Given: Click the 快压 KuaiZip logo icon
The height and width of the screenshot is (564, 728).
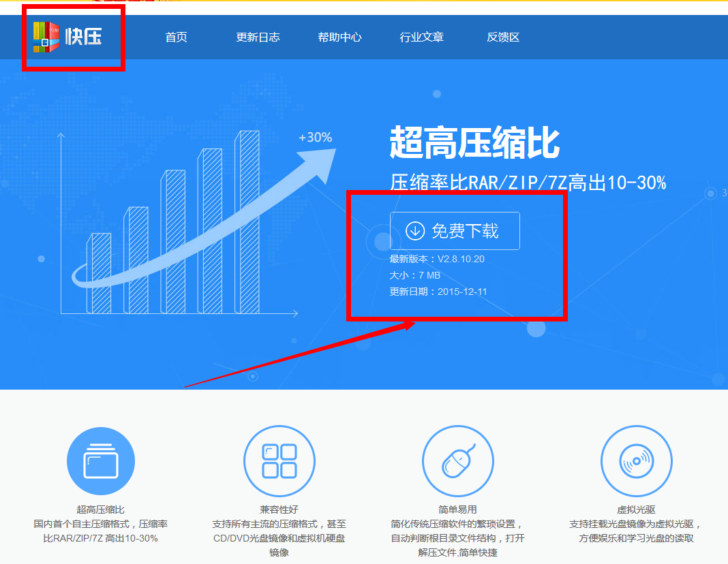Looking at the screenshot, I should point(46,37).
